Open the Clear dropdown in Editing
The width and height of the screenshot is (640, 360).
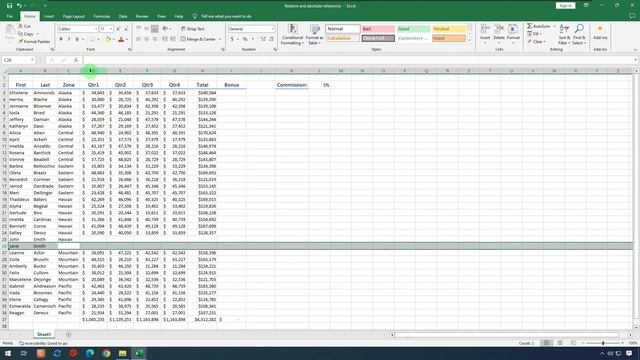pyautogui.click(x=536, y=41)
